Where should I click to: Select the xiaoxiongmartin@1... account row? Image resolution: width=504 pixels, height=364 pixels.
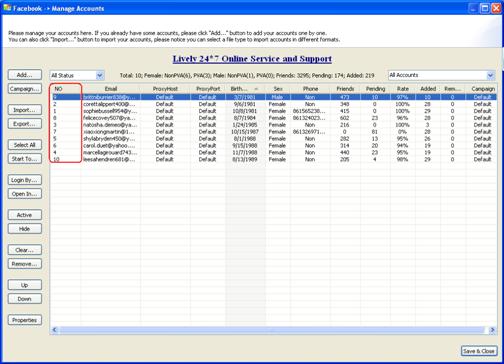tap(273, 132)
